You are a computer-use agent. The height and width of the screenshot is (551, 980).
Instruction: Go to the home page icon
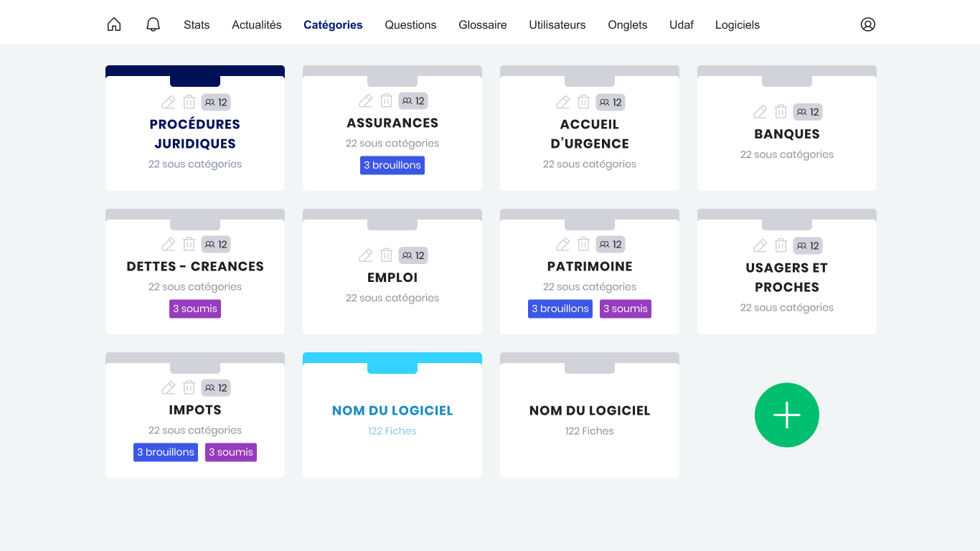pos(114,24)
